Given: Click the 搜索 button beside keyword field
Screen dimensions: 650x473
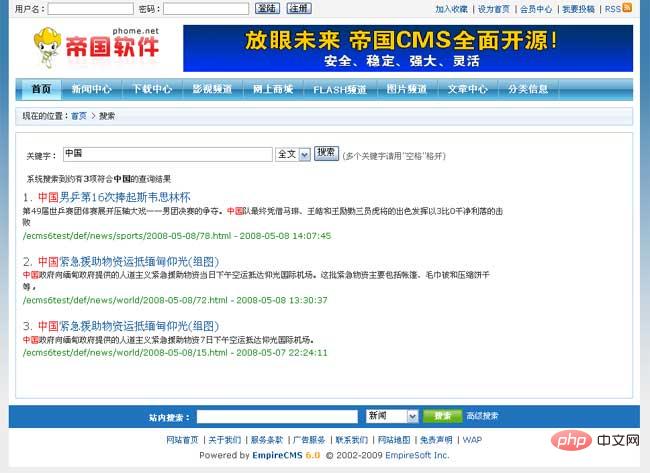Looking at the screenshot, I should (326, 153).
